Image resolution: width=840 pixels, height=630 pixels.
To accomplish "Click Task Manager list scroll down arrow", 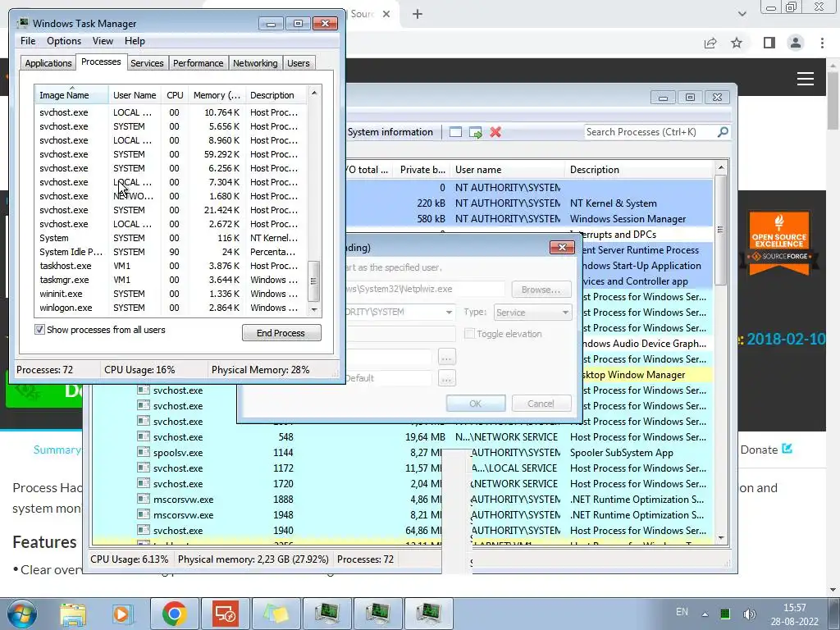I will click(314, 309).
